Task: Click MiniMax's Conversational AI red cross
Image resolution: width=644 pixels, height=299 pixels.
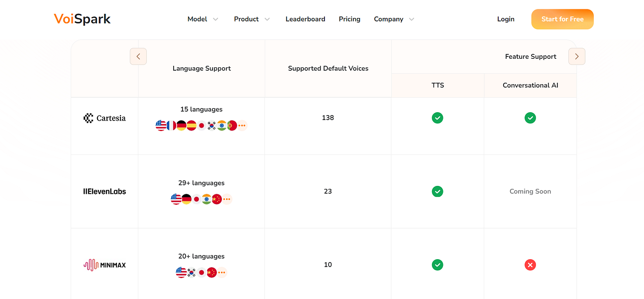Action: [x=530, y=265]
